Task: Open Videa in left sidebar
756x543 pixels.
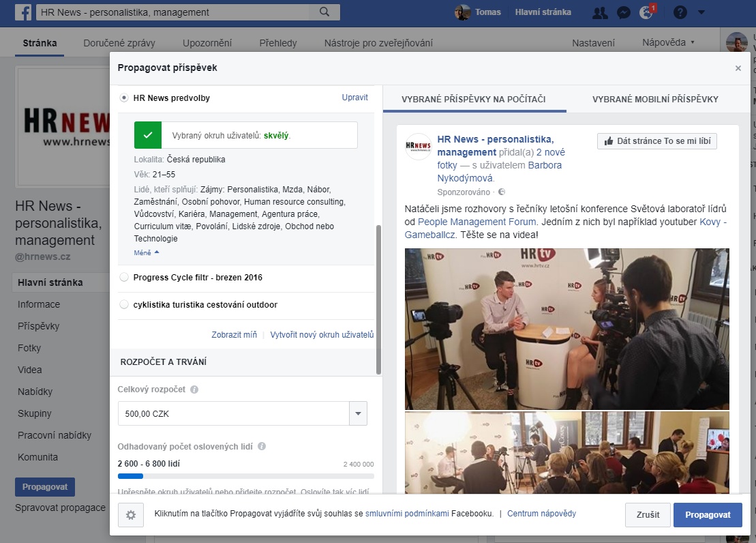Action: (30, 370)
